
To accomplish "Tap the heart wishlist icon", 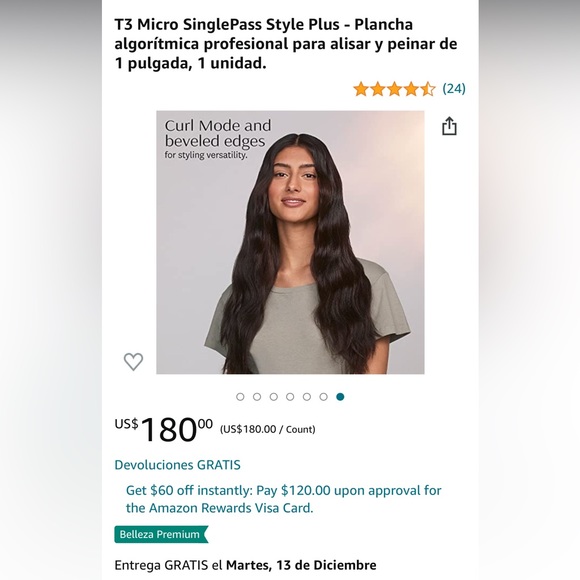I will pyautogui.click(x=133, y=361).
